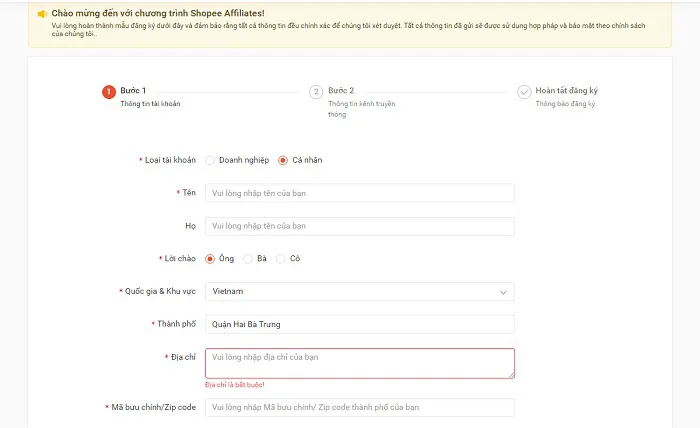
Task: Click the 'Loại tài khoản' field label
Action: (170, 160)
